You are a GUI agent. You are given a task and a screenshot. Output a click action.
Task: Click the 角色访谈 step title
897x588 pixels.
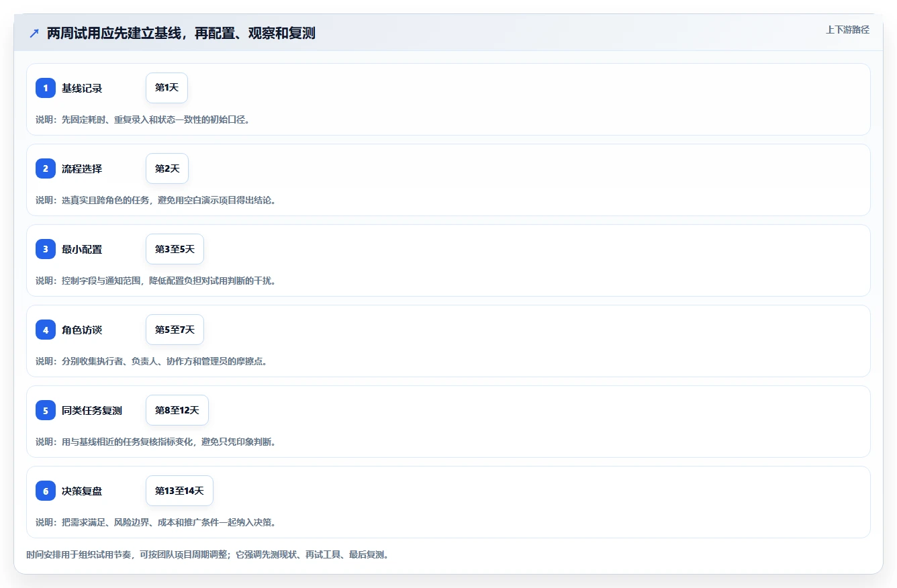(x=82, y=330)
